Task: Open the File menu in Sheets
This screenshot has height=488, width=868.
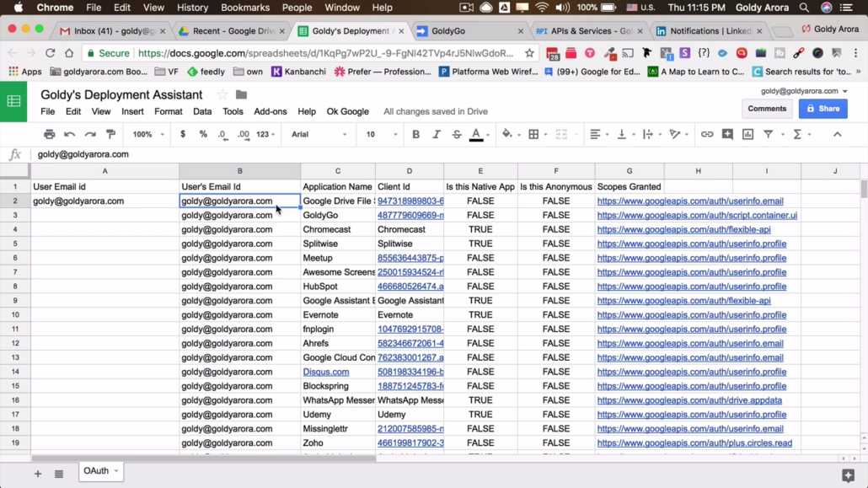Action: (47, 111)
